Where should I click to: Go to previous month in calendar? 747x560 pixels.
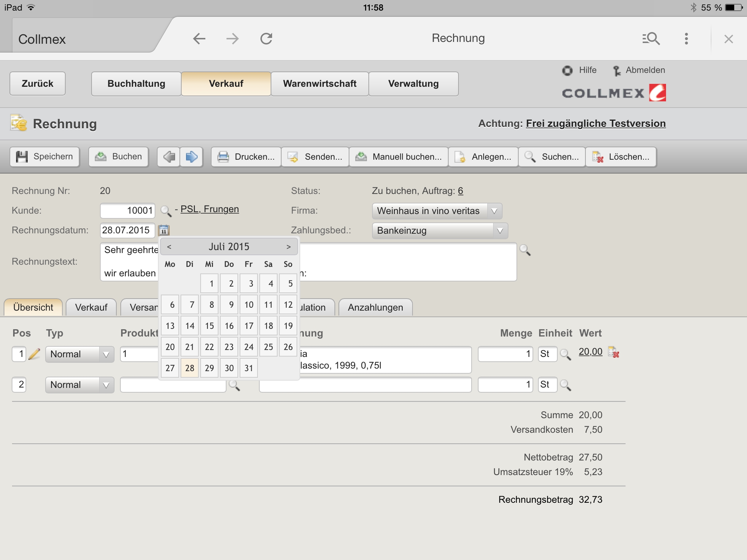coord(169,247)
